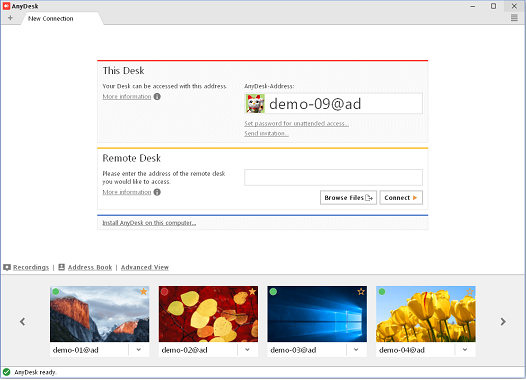Click green status dot on demo-03@ad
The width and height of the screenshot is (526, 380).
pyautogui.click(x=273, y=291)
